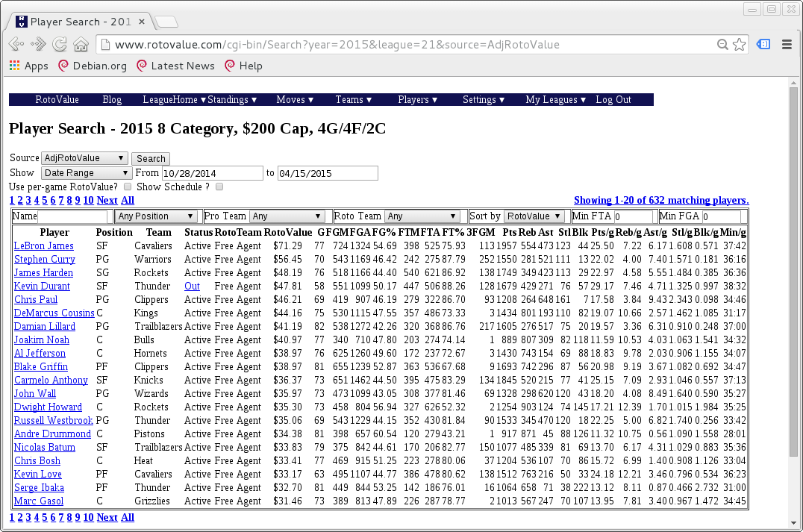Open LeBron James player link
This screenshot has width=803, height=532.
(43, 245)
